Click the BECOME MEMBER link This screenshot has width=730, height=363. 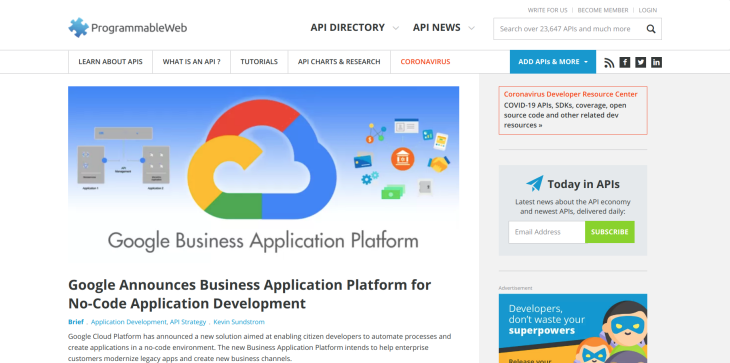click(x=603, y=10)
